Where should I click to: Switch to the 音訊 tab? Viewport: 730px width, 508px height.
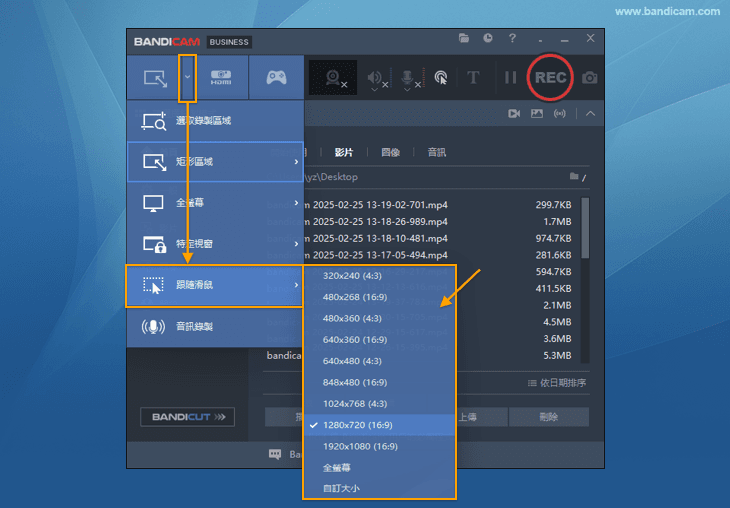(x=436, y=152)
